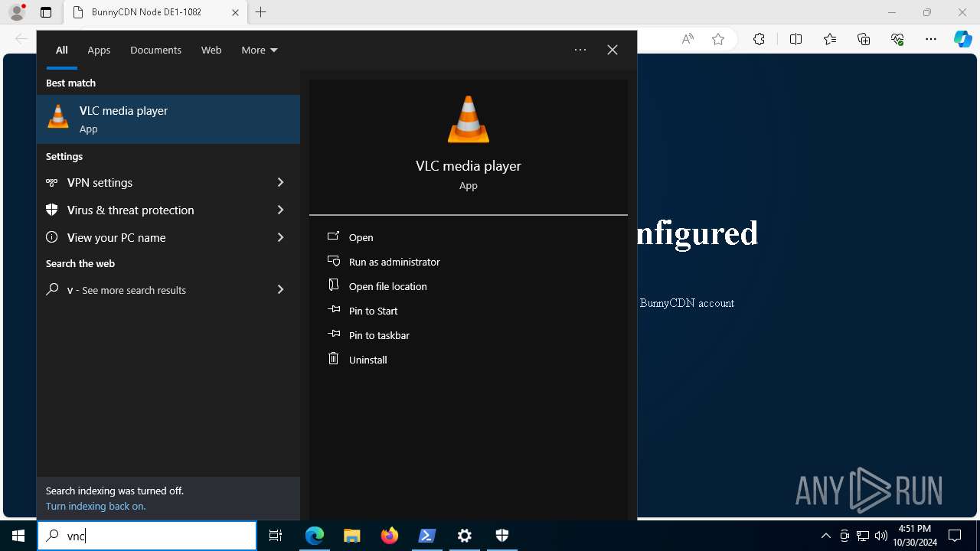Click the large VLC cone icon in preview

point(468,119)
